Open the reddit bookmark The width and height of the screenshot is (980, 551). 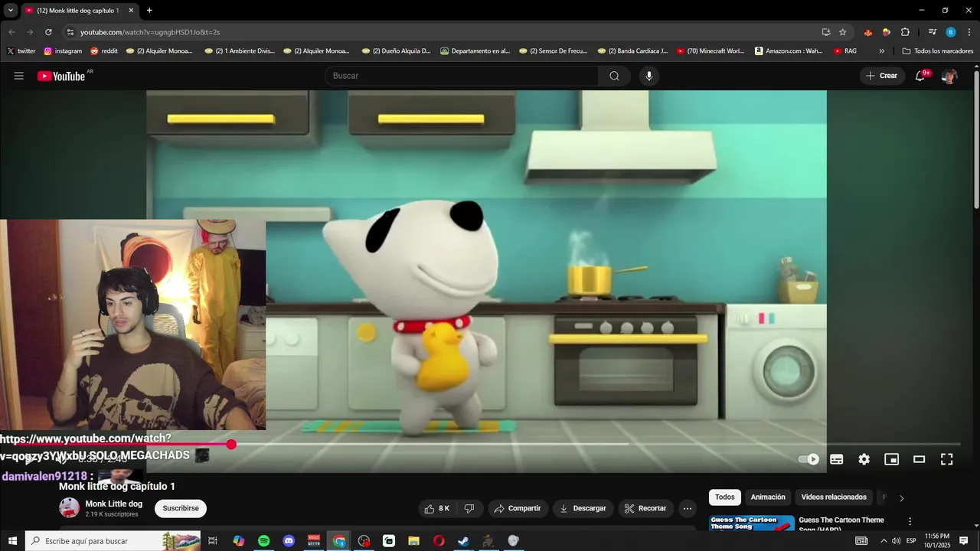(x=104, y=51)
